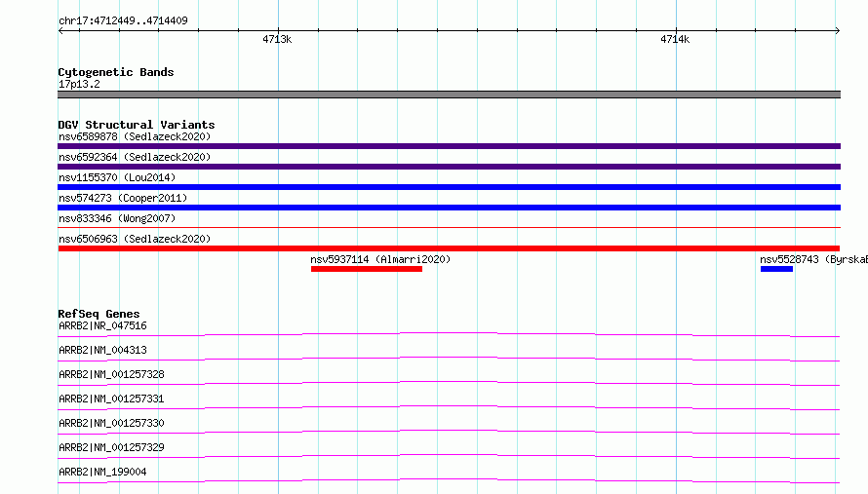Screen dimensions: 868x494
Task: Open the DGV Structural Variants track title
Action: pos(137,125)
